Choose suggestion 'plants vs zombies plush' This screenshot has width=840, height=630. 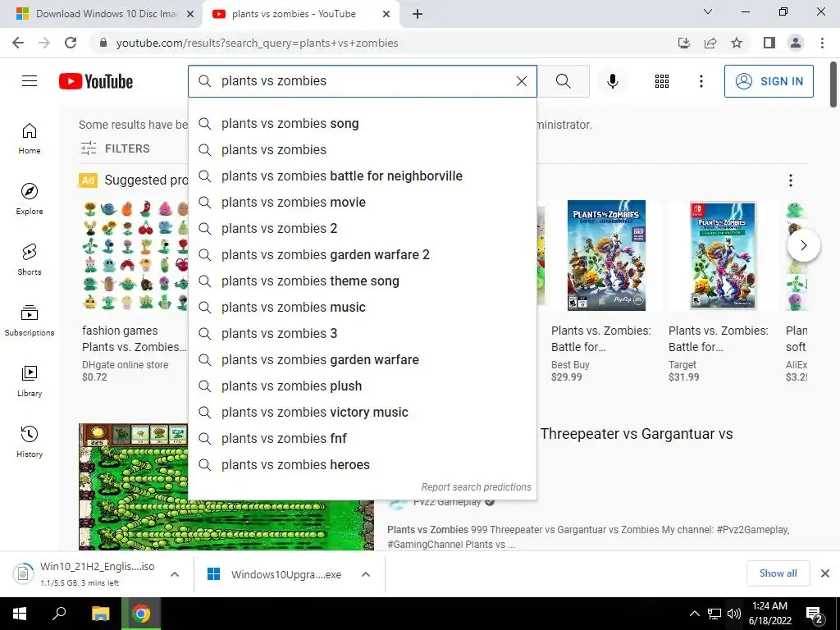pos(363,386)
